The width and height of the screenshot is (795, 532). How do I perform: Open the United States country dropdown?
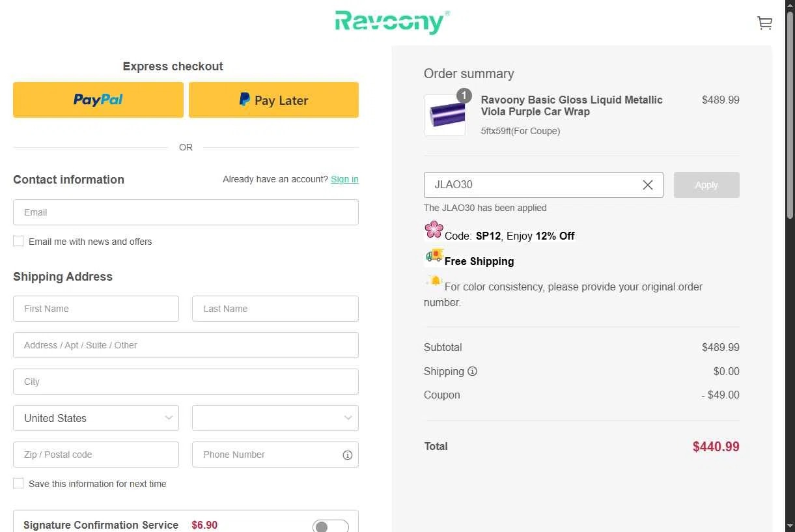tap(96, 418)
